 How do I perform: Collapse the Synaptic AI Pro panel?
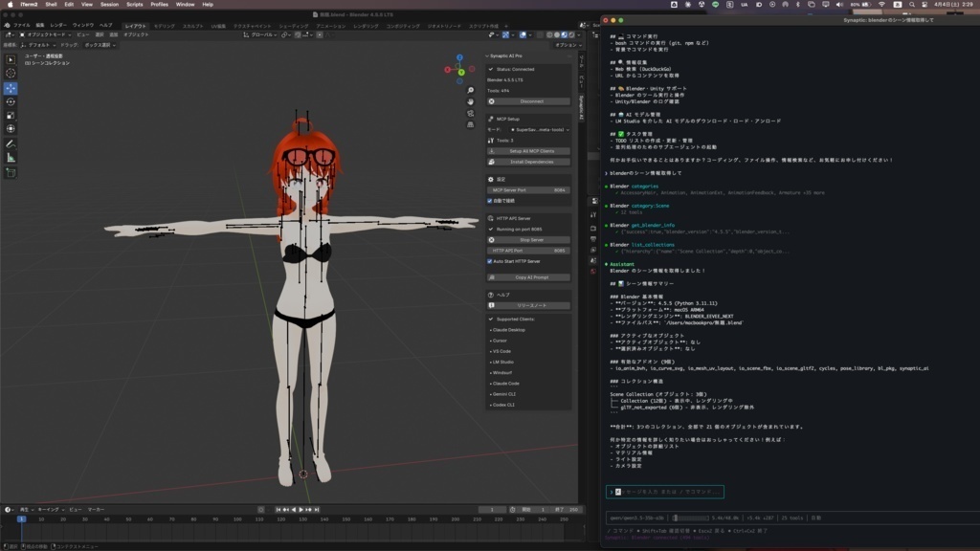pyautogui.click(x=489, y=56)
